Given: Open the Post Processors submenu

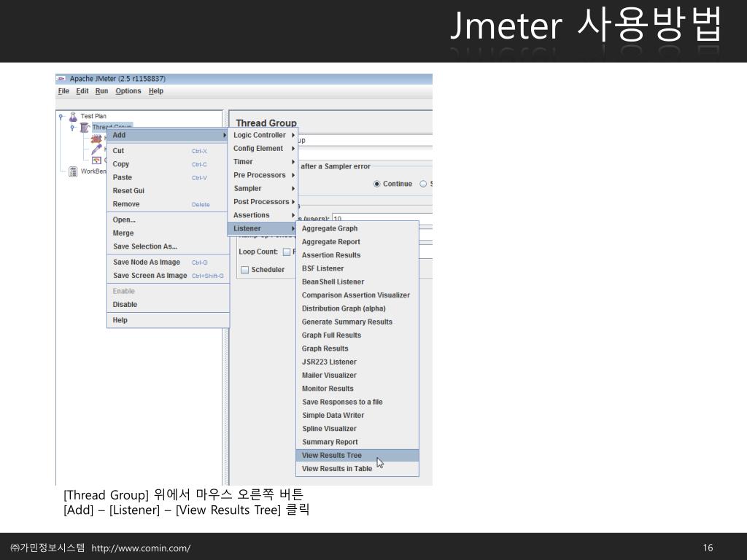Looking at the screenshot, I should click(263, 202).
